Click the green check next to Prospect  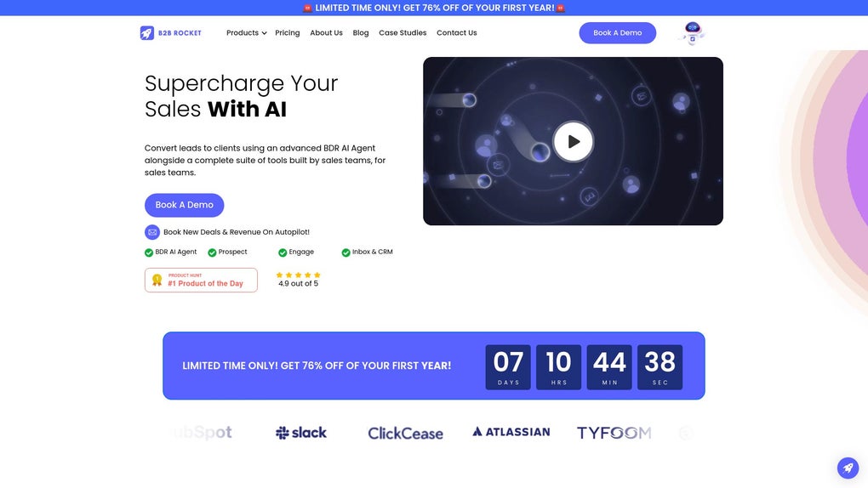pos(212,253)
